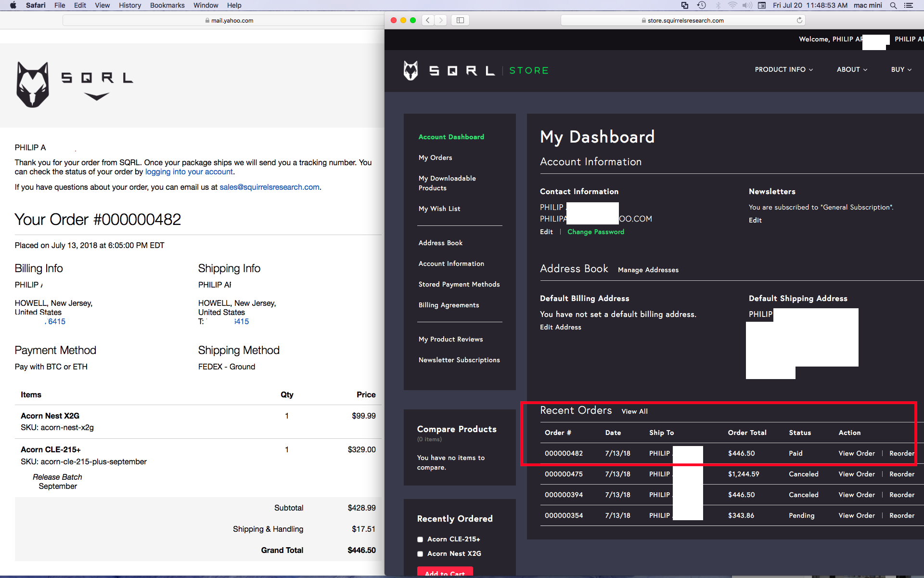This screenshot has width=924, height=578.
Task: Open the File menu
Action: point(60,5)
